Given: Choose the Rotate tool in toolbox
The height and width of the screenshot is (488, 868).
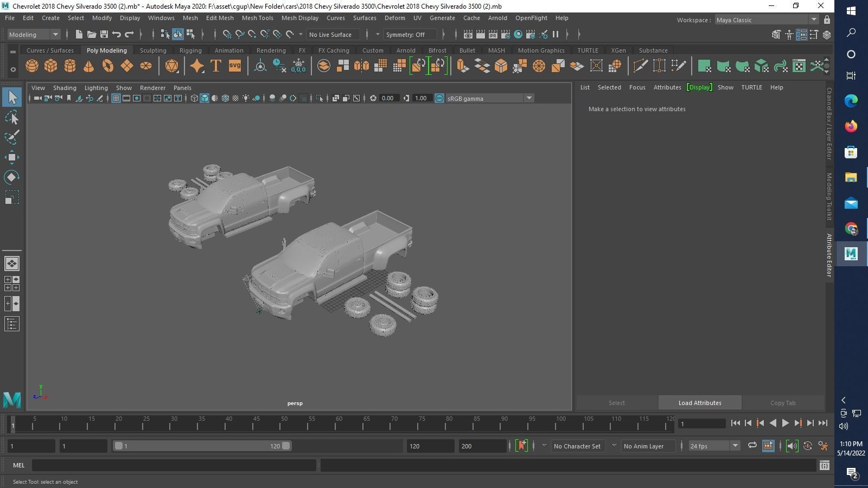Looking at the screenshot, I should [x=12, y=177].
